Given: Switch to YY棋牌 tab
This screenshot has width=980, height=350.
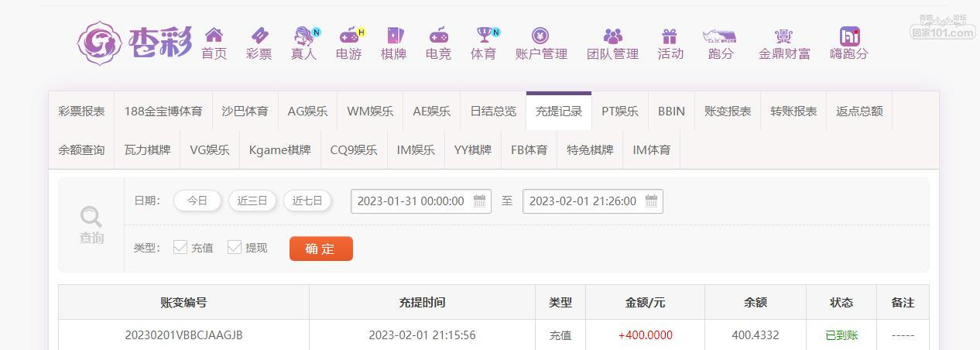Looking at the screenshot, I should 473,149.
